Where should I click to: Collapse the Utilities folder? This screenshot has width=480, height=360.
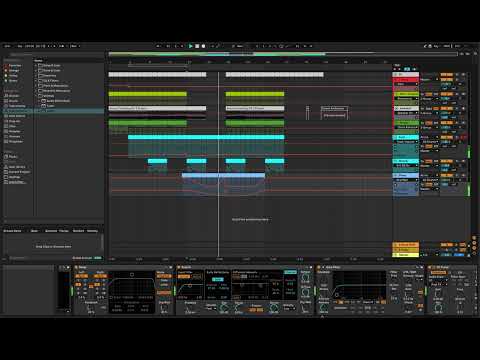pyautogui.click(x=36, y=96)
